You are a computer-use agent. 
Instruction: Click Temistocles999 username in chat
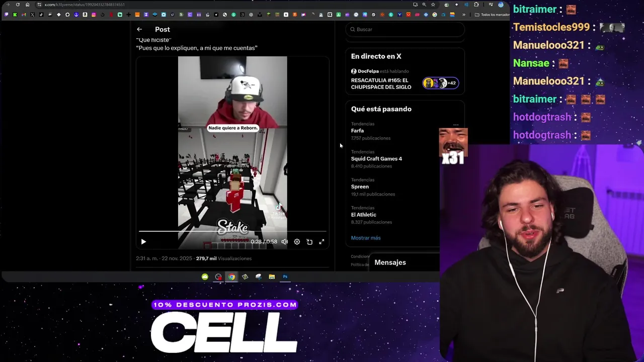tap(551, 27)
